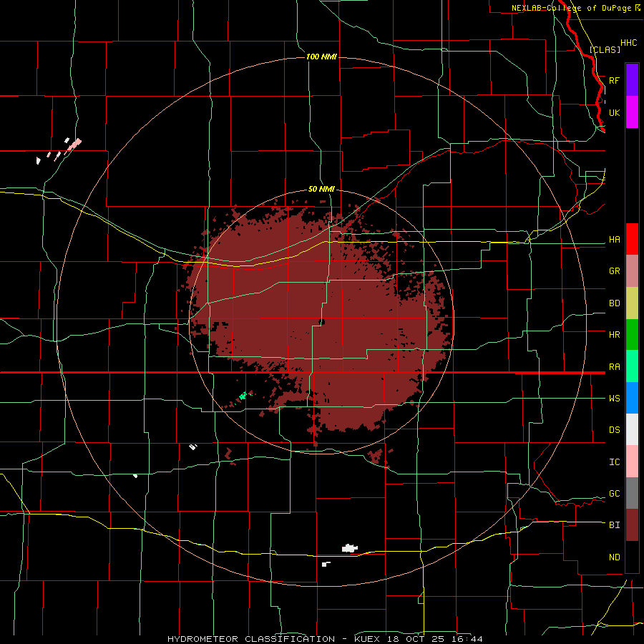644x644 pixels.
Task: Click the ND legend label
Action: click(x=614, y=557)
